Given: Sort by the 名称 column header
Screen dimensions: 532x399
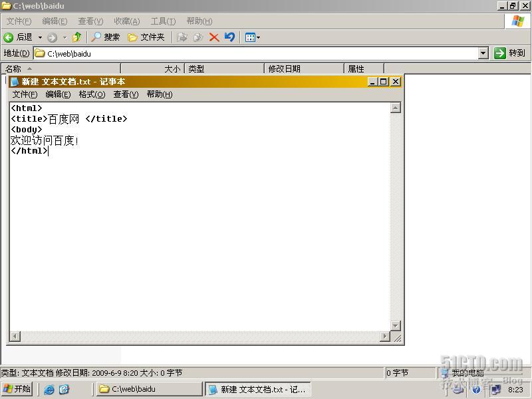Looking at the screenshot, I should [61, 68].
